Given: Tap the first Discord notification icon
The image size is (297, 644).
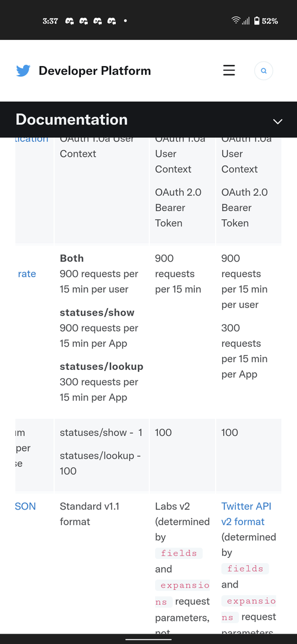Looking at the screenshot, I should click(69, 21).
